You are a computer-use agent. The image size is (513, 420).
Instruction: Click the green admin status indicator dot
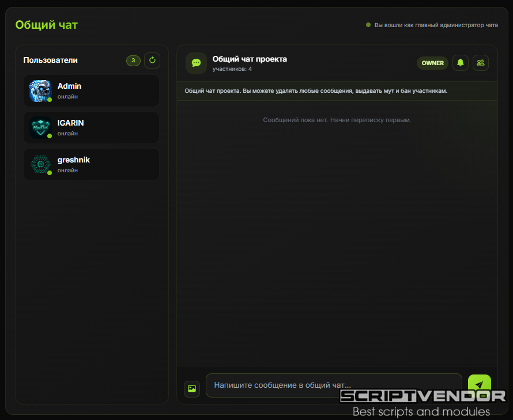[368, 25]
